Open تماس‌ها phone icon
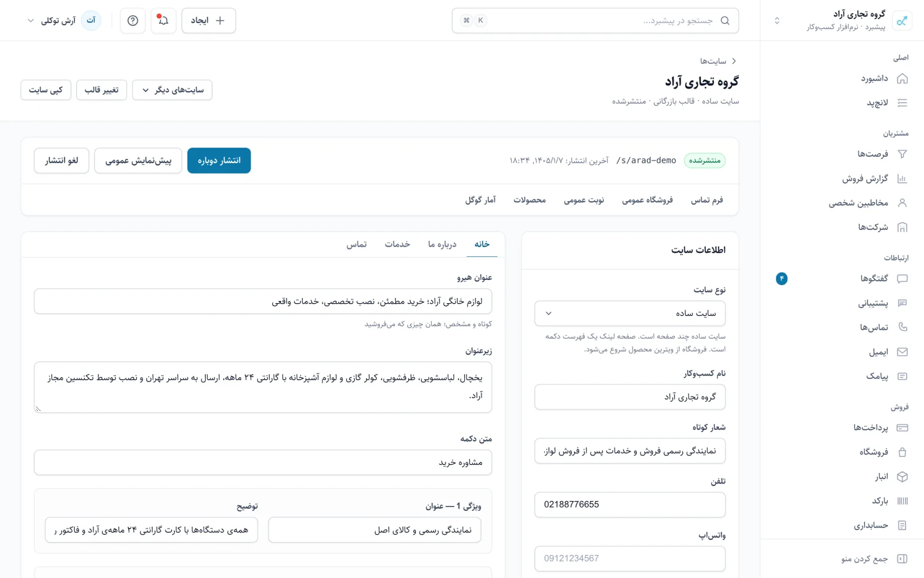Screen dimensions: 924x578 902,327
